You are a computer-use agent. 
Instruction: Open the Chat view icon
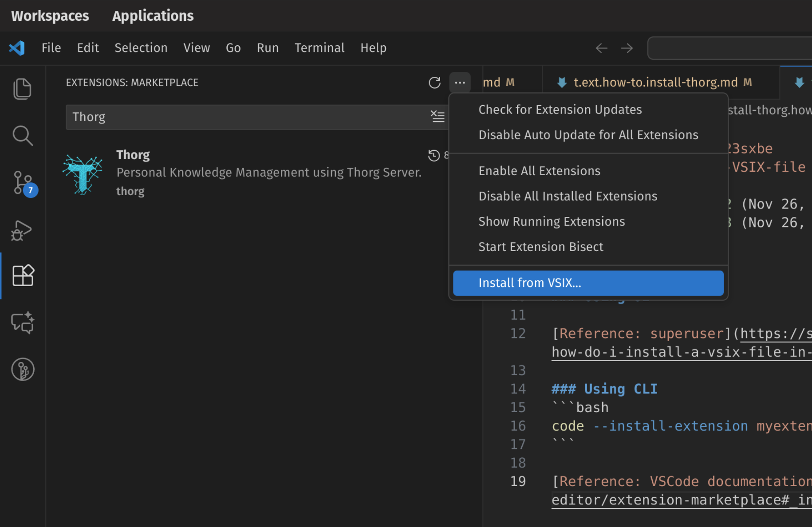tap(22, 322)
